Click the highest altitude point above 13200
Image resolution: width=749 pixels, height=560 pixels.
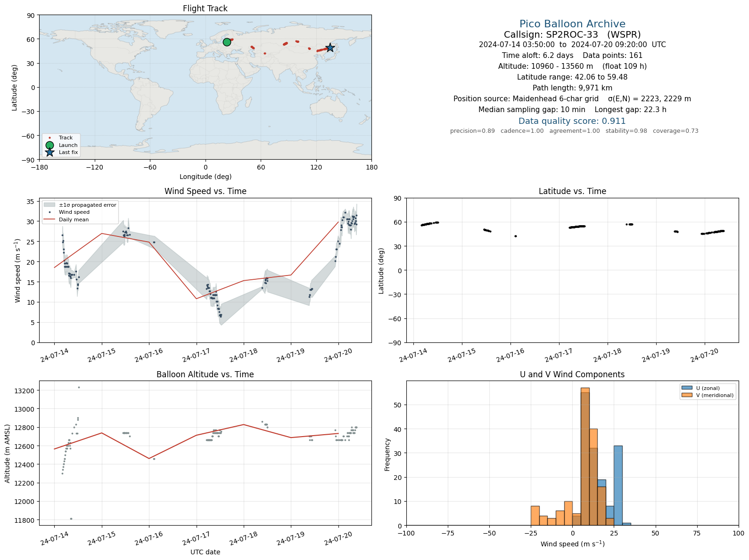(79, 387)
